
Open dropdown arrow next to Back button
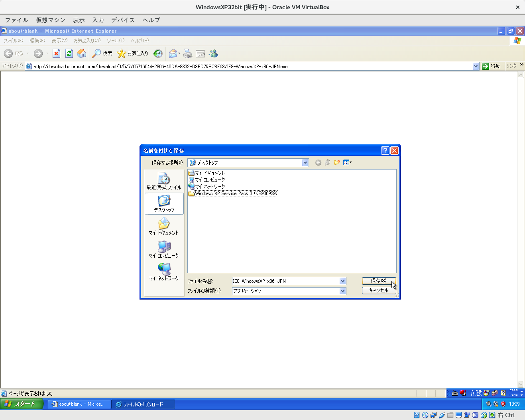click(x=28, y=53)
